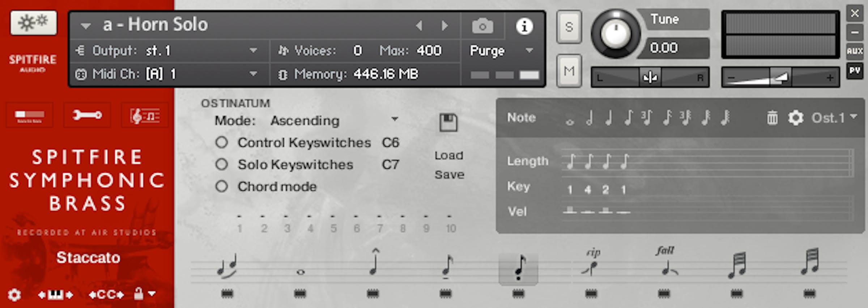Select quarter note in the Note row

(609, 118)
